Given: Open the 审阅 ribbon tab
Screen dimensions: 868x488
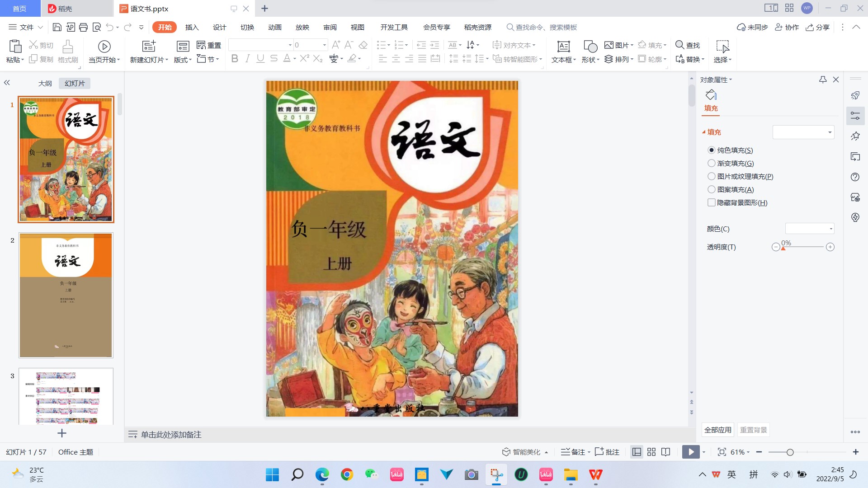Looking at the screenshot, I should (x=330, y=27).
